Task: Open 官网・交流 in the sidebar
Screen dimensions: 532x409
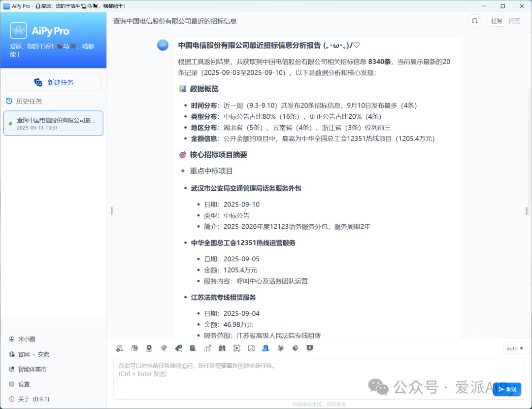Action: (x=29, y=354)
